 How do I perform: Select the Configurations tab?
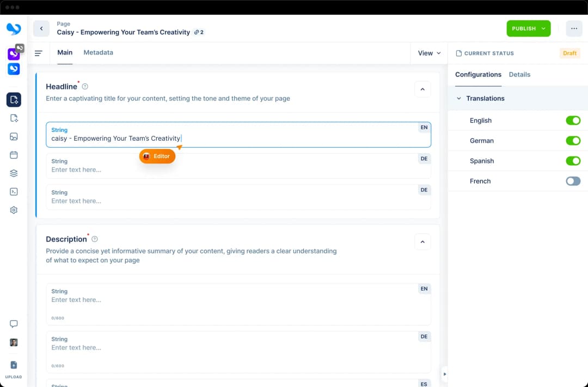pos(478,74)
